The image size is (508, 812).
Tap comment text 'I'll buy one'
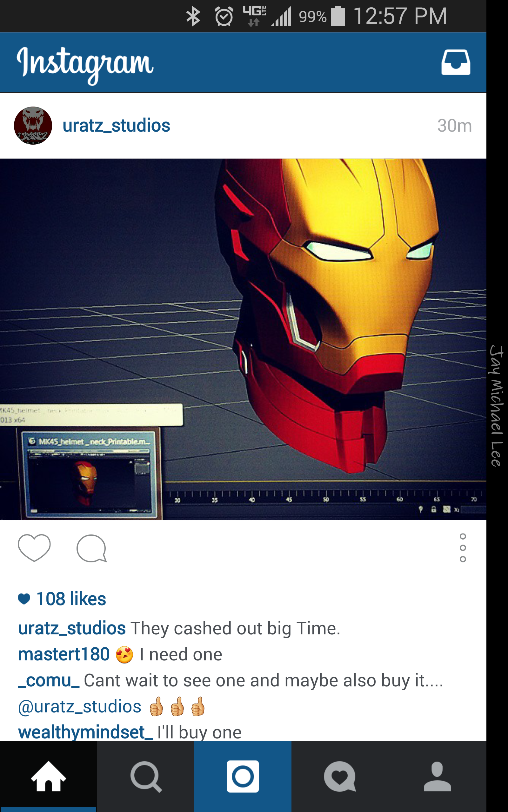(x=199, y=732)
